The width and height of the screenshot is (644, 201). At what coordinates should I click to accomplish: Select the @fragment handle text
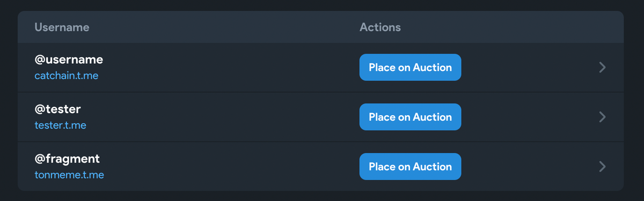(67, 159)
